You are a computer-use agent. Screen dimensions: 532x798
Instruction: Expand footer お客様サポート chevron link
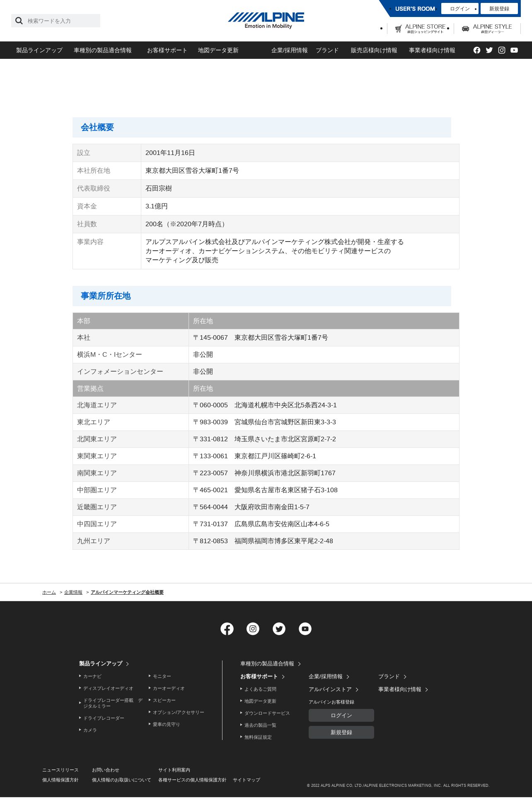(x=262, y=677)
